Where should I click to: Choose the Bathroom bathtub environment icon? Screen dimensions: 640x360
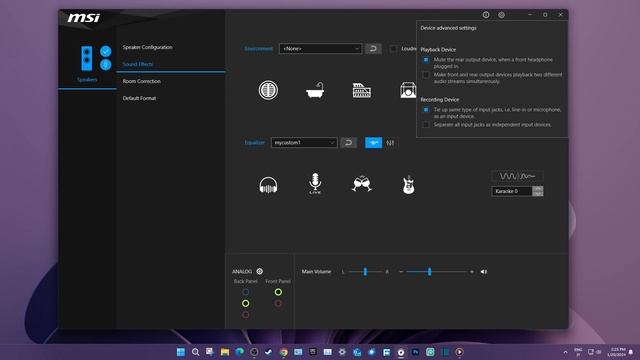315,90
